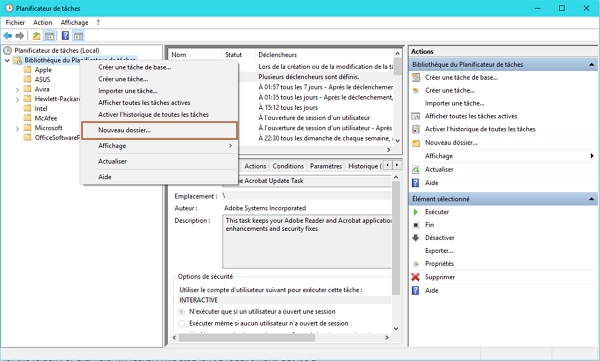Viewport: 600px width, 361px height.
Task: Open the Affichage submenu arrow in Actions pane
Action: pos(592,156)
